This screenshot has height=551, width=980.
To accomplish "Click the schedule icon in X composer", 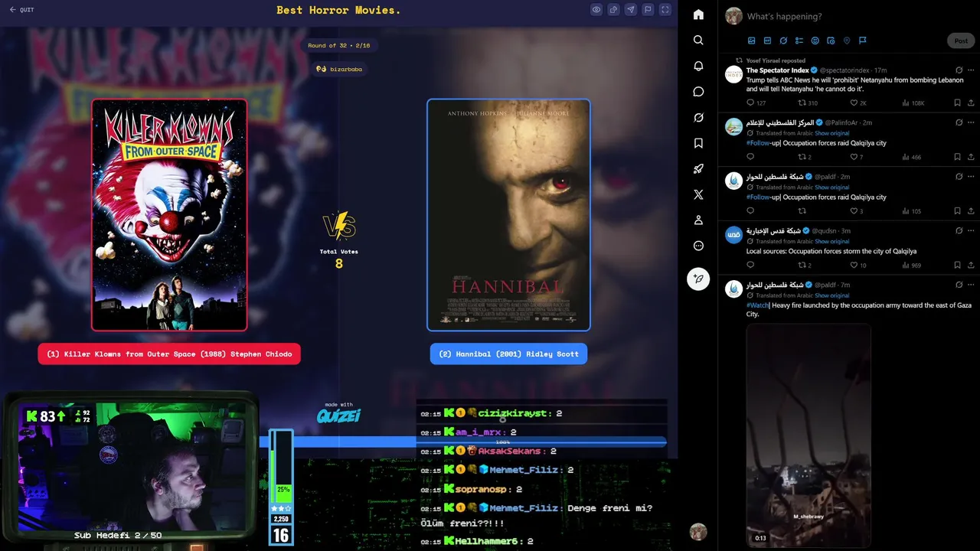I will [831, 41].
